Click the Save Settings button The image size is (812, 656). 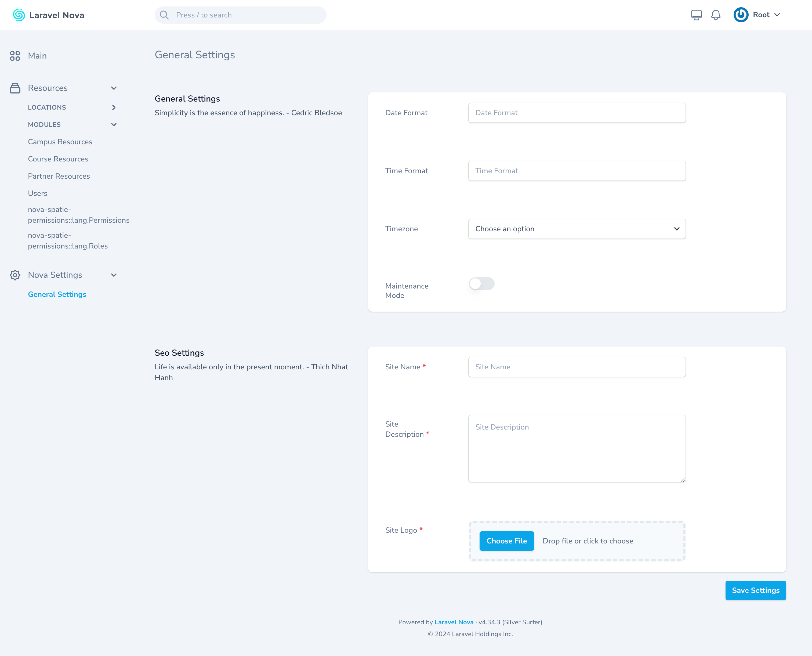(755, 590)
